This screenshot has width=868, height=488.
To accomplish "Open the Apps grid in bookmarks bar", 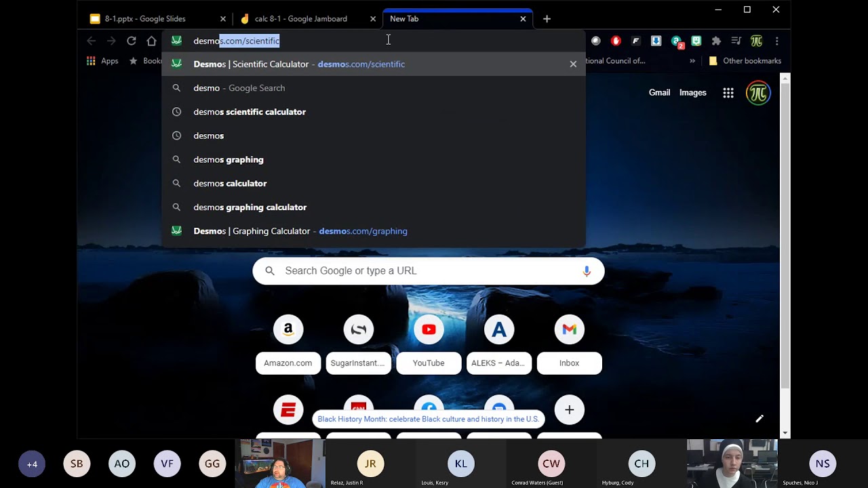I will [x=102, y=61].
